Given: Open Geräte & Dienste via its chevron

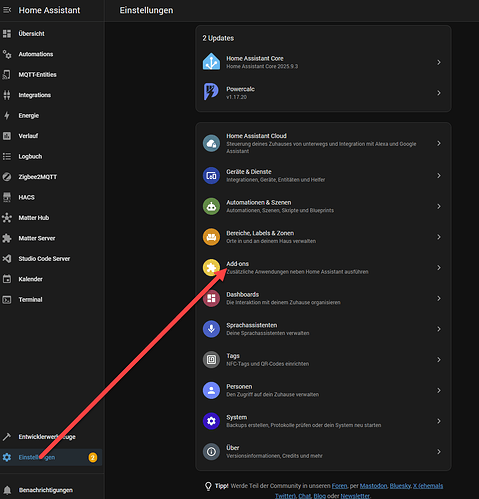Looking at the screenshot, I should pyautogui.click(x=439, y=176).
